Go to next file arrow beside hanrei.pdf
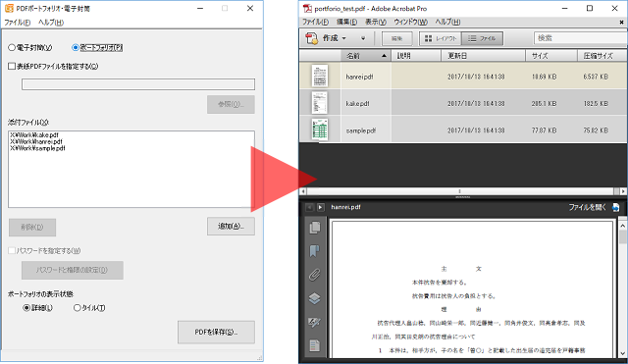This screenshot has height=364, width=628. [x=321, y=207]
